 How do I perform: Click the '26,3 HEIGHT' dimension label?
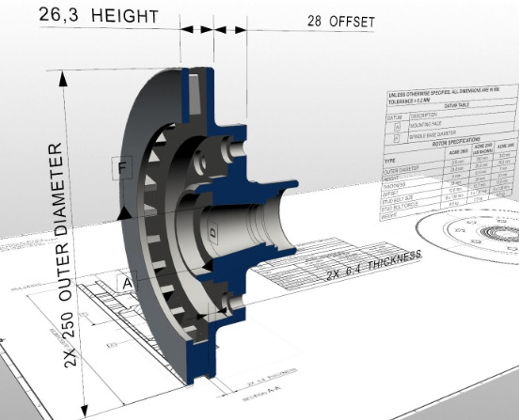click(99, 16)
